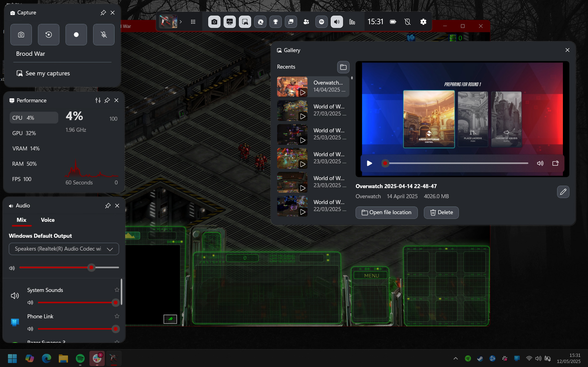588x367 pixels.
Task: Open the Game Bar settings gear
Action: tap(423, 22)
